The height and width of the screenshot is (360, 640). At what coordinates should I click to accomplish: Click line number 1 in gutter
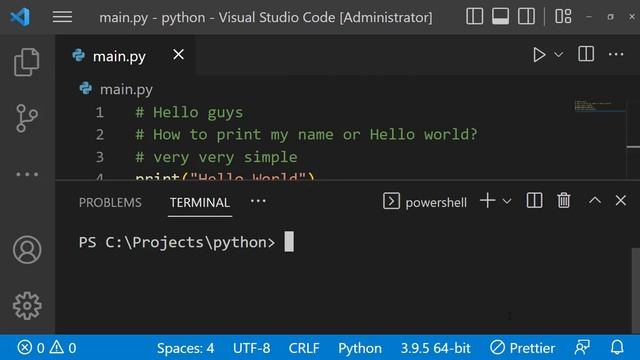[100, 112]
